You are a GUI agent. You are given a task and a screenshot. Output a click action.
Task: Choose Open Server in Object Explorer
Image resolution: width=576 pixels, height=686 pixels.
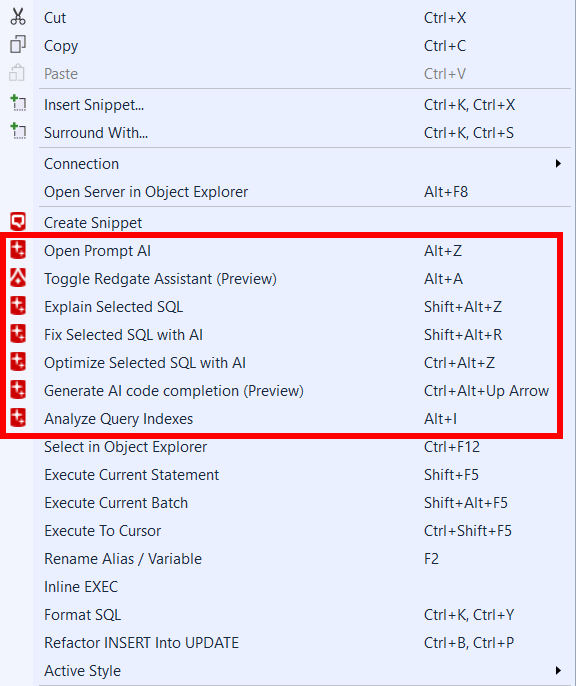click(288, 192)
